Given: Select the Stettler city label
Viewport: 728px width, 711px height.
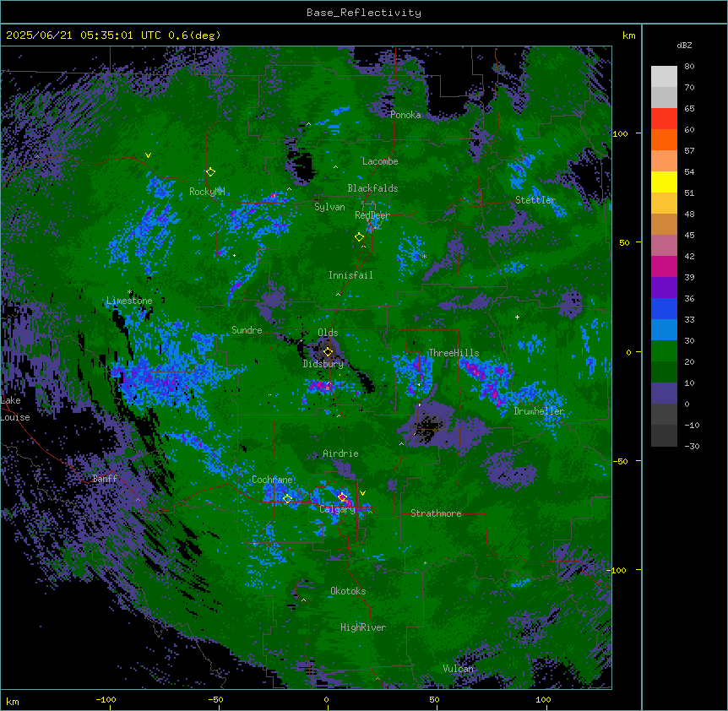Looking at the screenshot, I should pyautogui.click(x=535, y=199).
